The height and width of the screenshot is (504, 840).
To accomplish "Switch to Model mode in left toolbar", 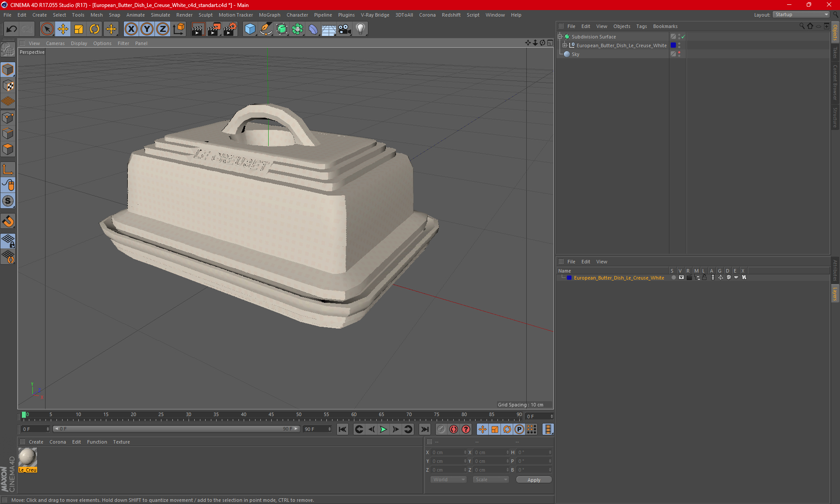I will (8, 70).
